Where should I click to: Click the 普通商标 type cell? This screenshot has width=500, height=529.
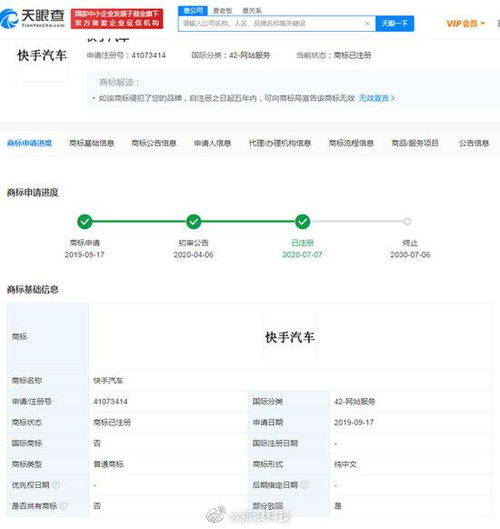pyautogui.click(x=108, y=464)
